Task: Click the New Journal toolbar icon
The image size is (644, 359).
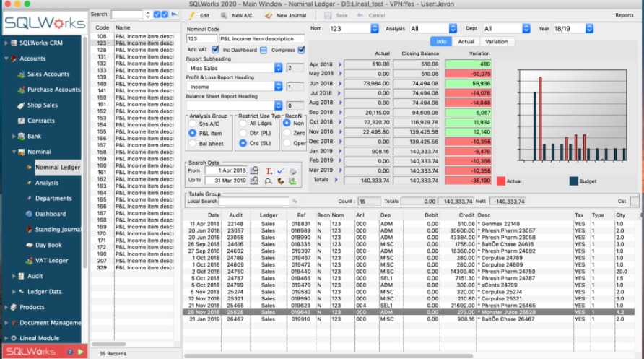Action: click(x=269, y=16)
